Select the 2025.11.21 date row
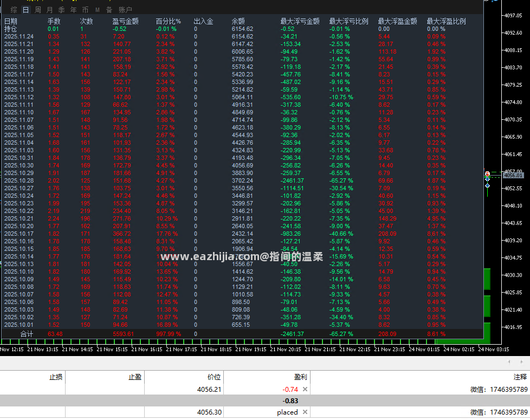Image resolution: width=530 pixels, height=420 pixels. pyautogui.click(x=242, y=44)
